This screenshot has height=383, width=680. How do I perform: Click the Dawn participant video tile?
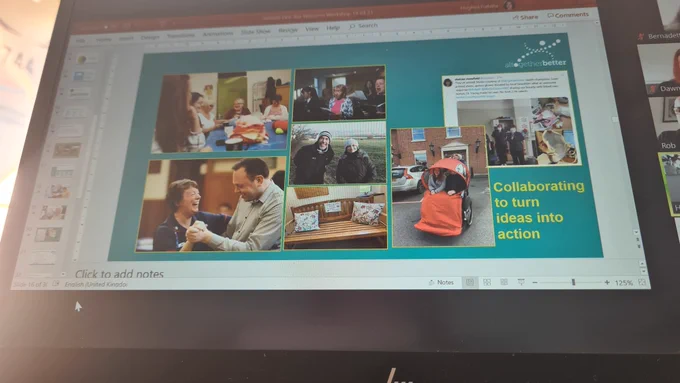click(x=659, y=69)
